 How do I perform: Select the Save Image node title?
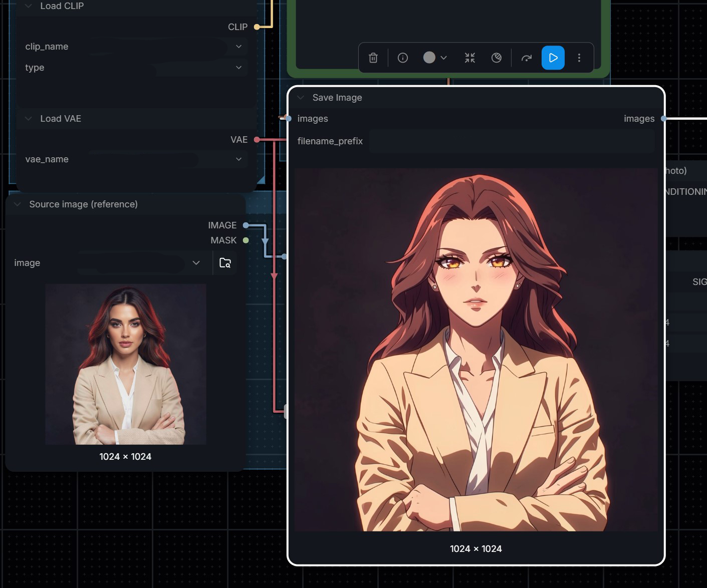337,98
